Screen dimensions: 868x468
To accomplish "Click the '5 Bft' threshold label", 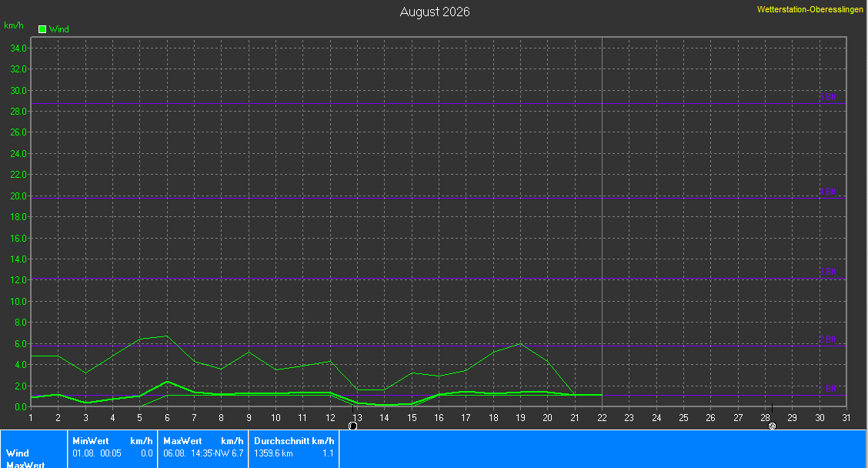I will click(827, 97).
